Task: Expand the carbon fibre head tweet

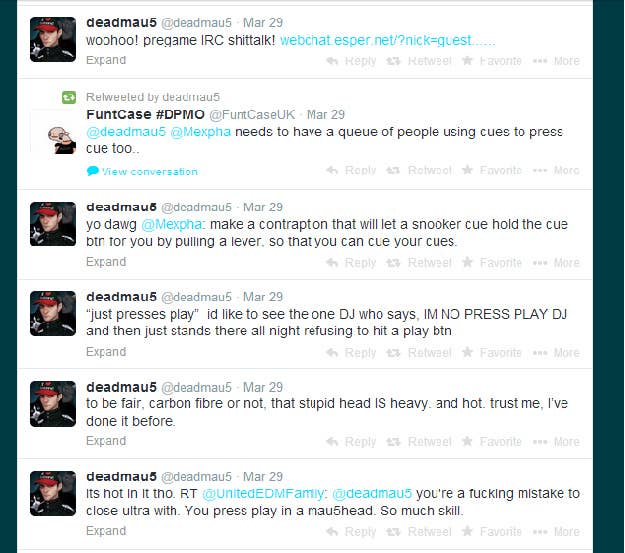Action: click(x=106, y=441)
